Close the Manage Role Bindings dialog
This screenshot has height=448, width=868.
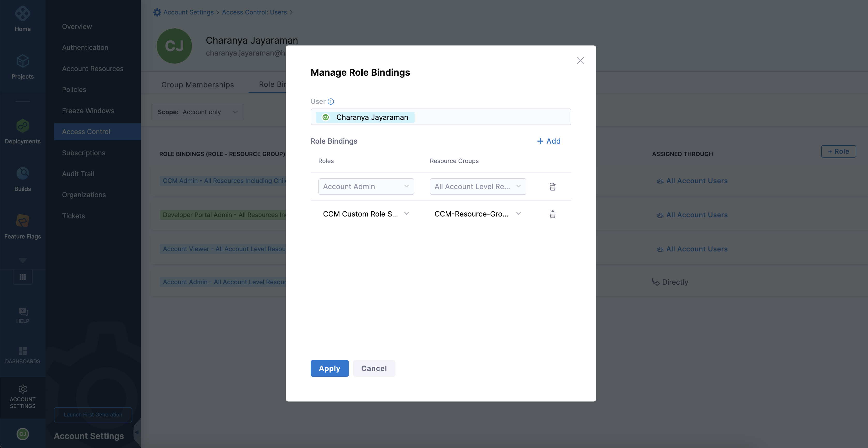tap(580, 60)
